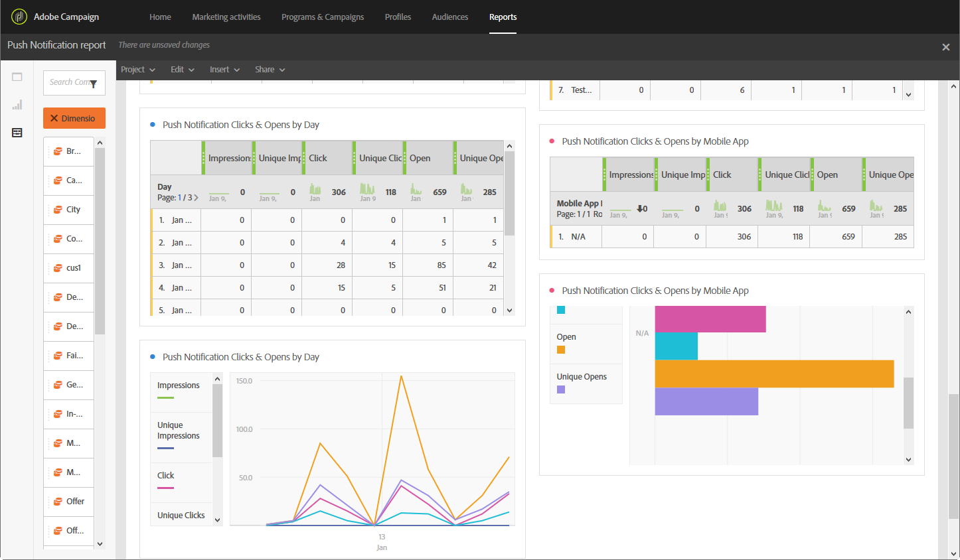Viewport: 960px width, 560px height.
Task: Click the Unique Opens purple swatch in legend
Action: pyautogui.click(x=561, y=389)
